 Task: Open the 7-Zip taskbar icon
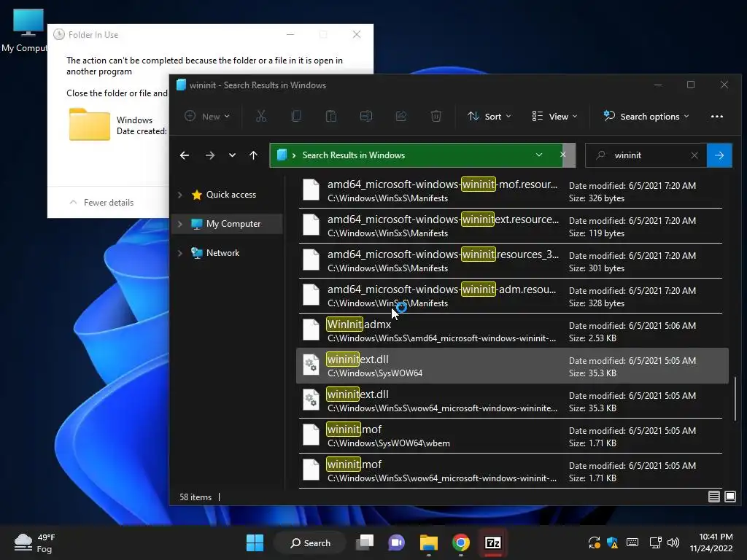click(x=492, y=542)
